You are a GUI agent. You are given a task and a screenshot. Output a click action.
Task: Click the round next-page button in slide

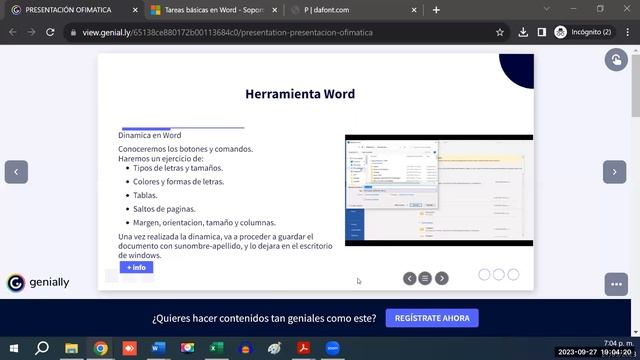tap(441, 278)
